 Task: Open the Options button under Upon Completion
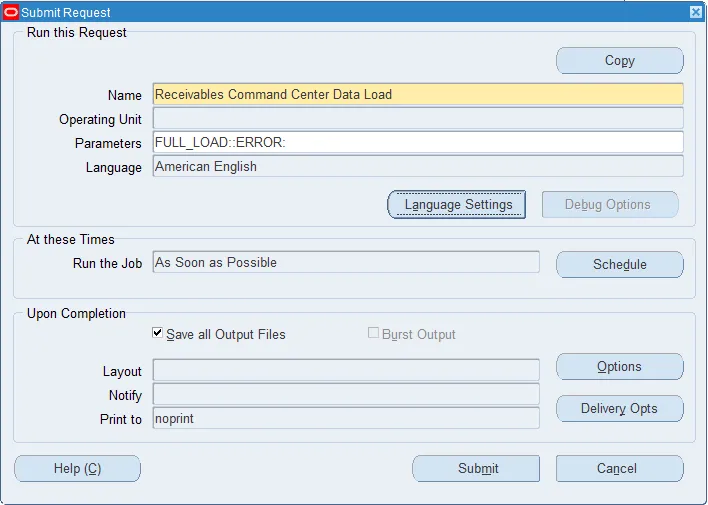point(620,366)
